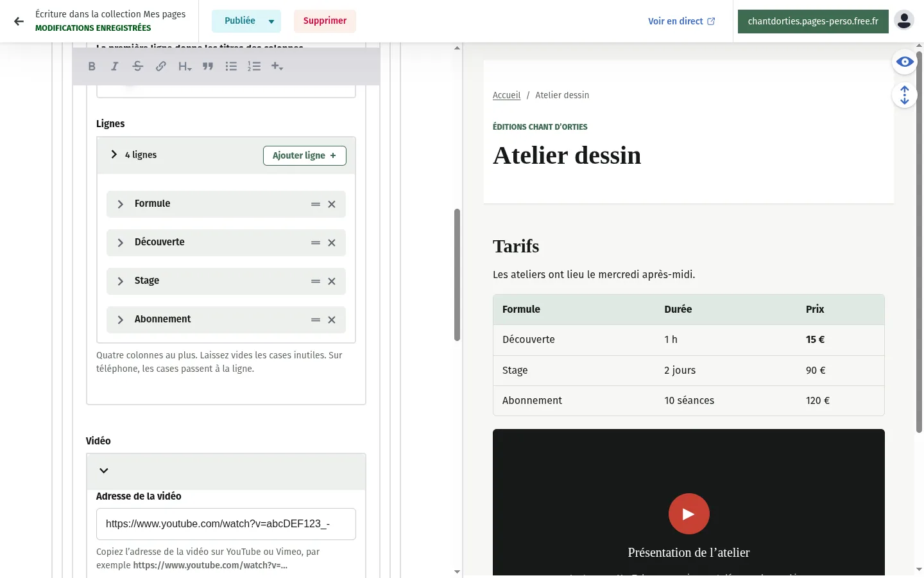Click the preview pane vertical scrollbar

(x=919, y=242)
